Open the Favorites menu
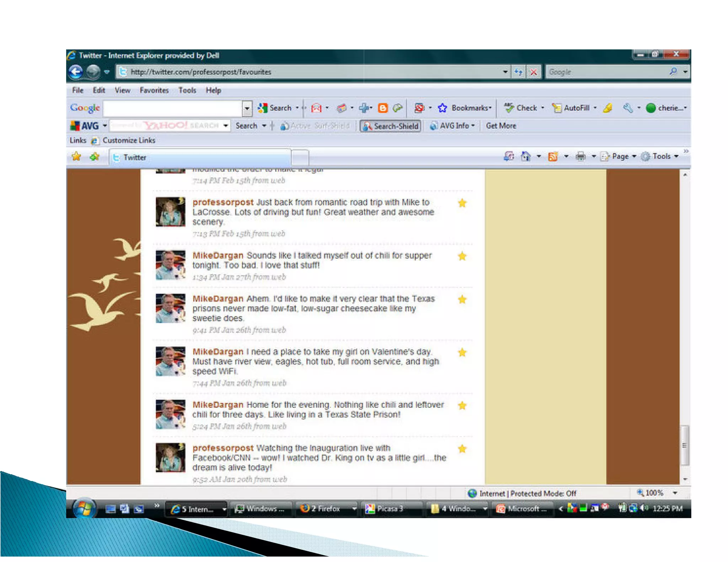The image size is (728, 562). 154,90
